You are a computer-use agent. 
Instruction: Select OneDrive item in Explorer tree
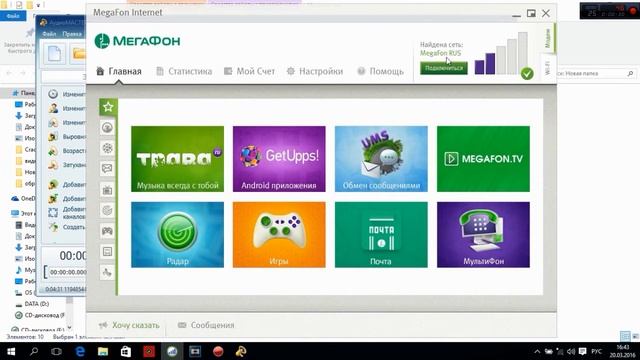(x=24, y=198)
